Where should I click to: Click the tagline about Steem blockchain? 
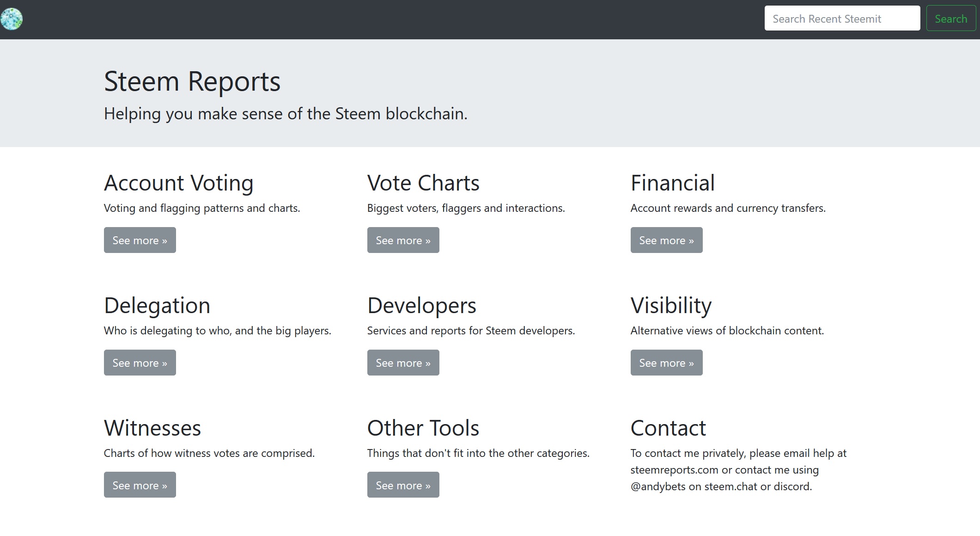pos(286,114)
